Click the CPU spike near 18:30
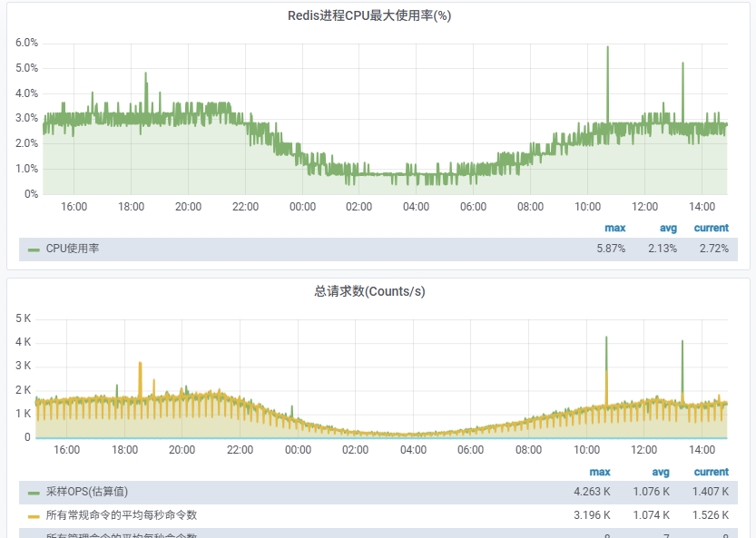This screenshot has width=756, height=538. tap(145, 76)
